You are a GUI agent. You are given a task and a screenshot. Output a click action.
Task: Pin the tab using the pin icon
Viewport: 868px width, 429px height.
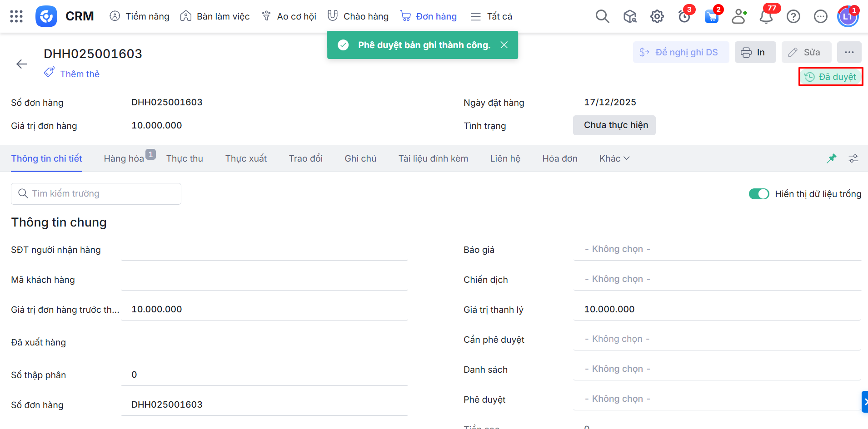pyautogui.click(x=832, y=158)
